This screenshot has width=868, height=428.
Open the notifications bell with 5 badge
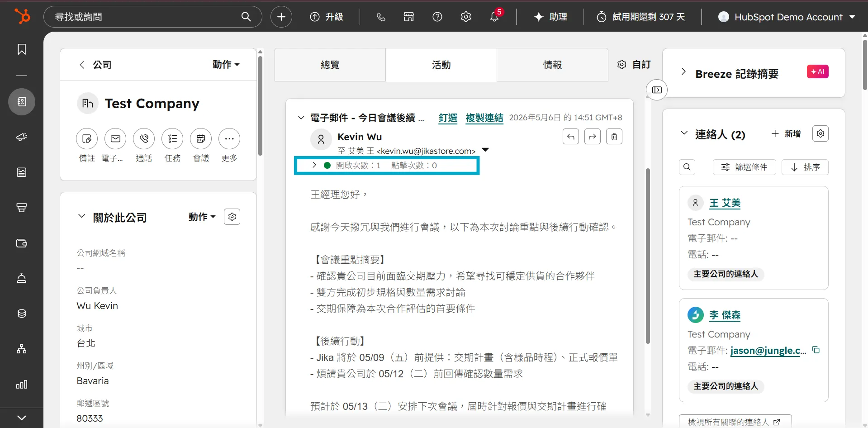[495, 16]
